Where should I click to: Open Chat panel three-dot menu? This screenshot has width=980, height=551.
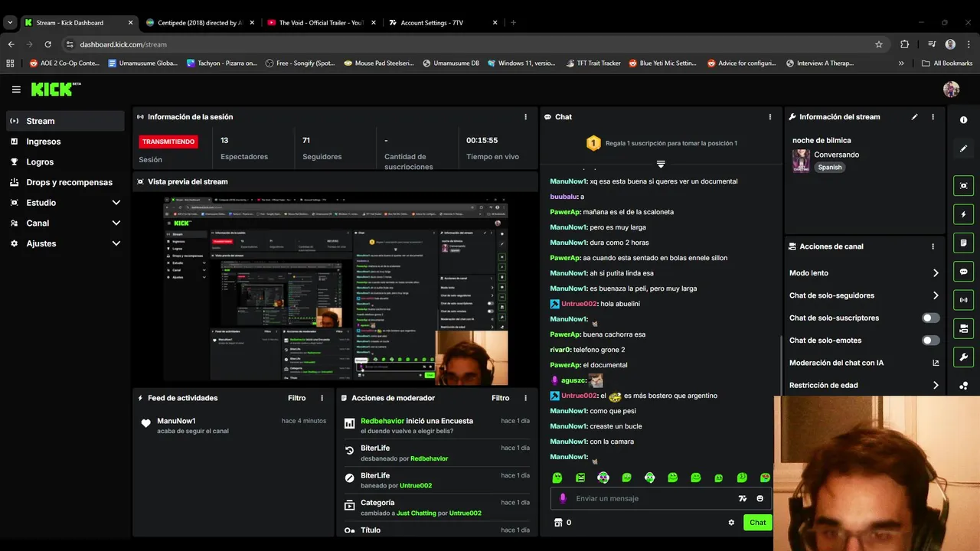tap(769, 117)
